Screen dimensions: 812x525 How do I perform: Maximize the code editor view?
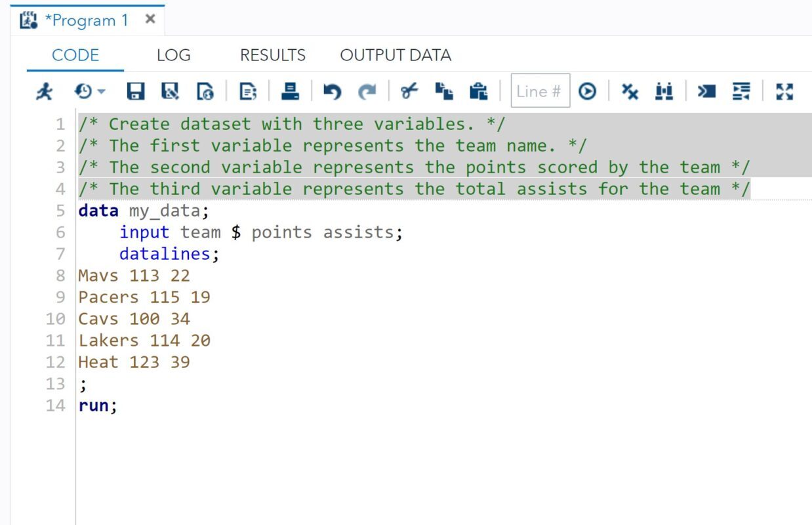tap(784, 92)
